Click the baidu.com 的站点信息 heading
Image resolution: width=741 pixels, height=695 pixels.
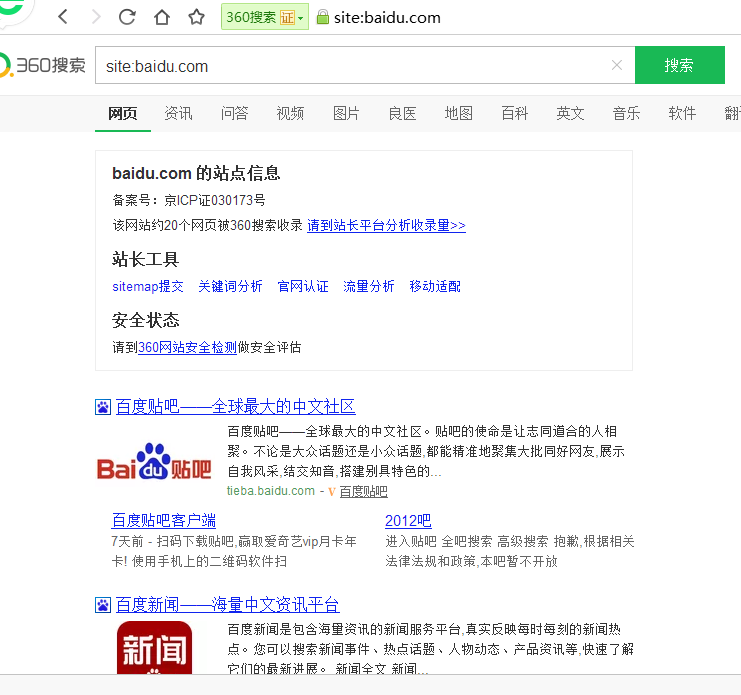tap(196, 173)
